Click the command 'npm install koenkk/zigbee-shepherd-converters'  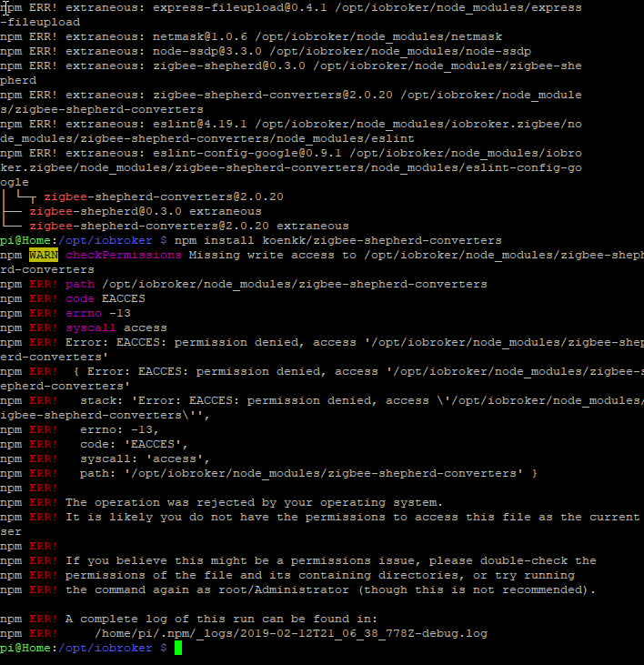(x=337, y=240)
